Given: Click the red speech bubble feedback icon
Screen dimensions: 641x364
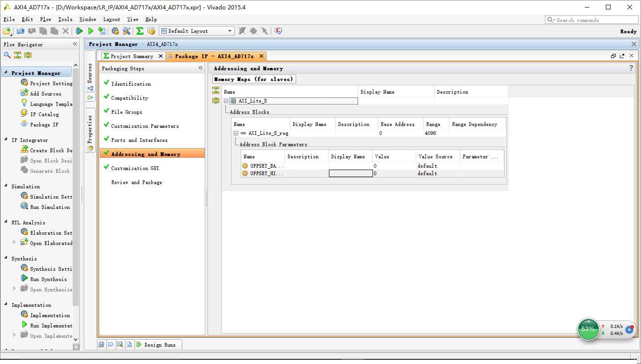Looking at the screenshot, I should point(278,31).
